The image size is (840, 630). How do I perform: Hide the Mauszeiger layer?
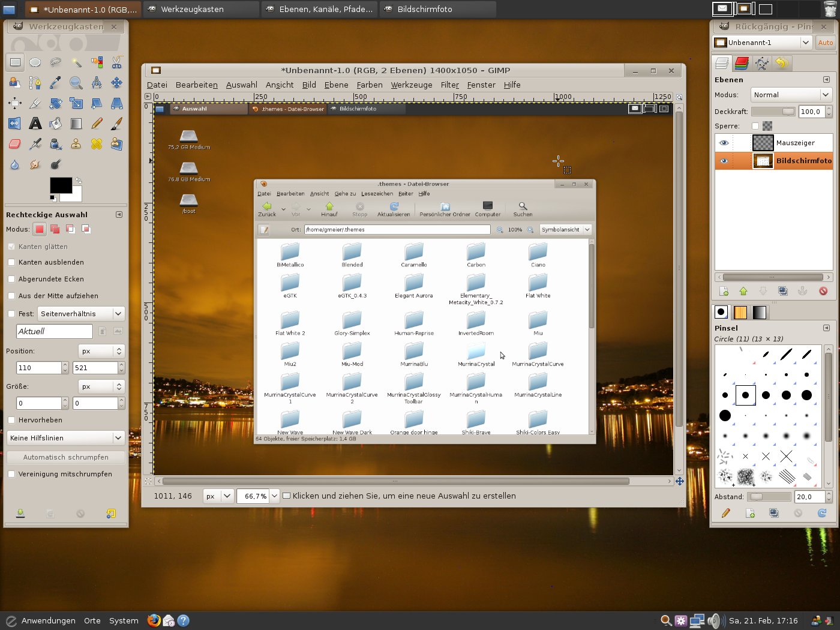[x=724, y=143]
